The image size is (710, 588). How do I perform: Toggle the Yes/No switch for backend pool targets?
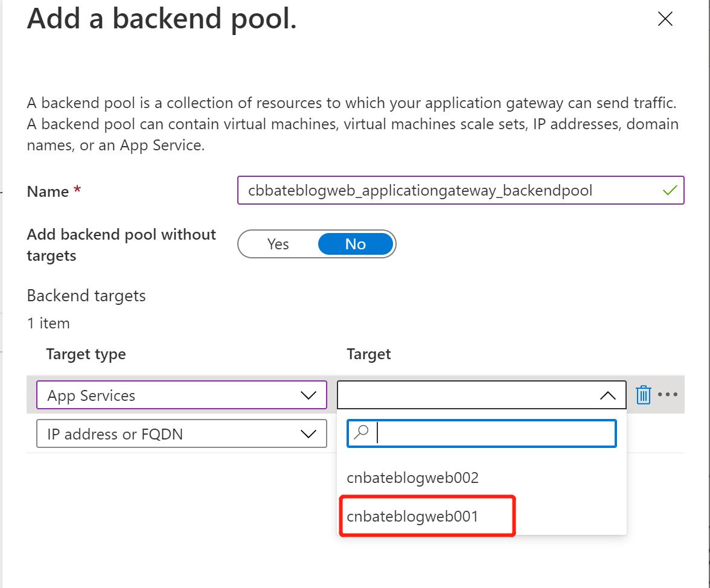tap(317, 244)
